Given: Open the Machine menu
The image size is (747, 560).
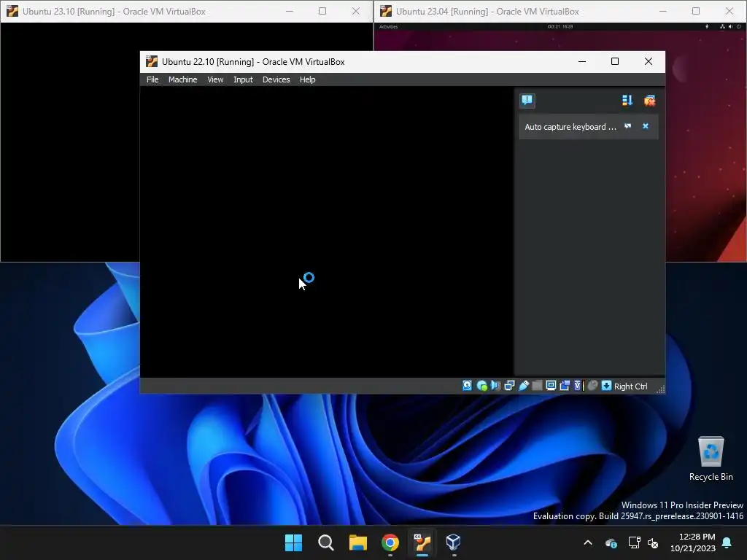Looking at the screenshot, I should click(182, 79).
